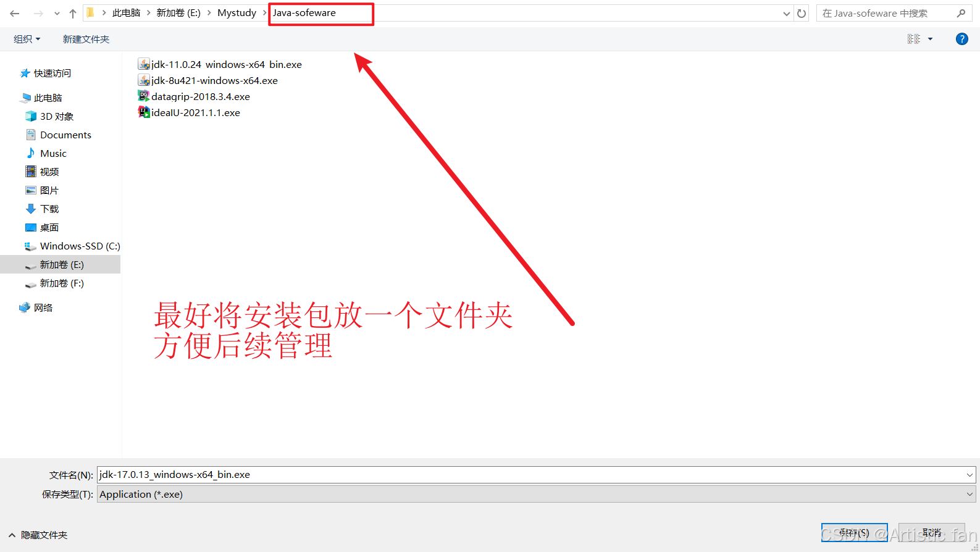Screen dimensions: 980x552
Task: Open 视频 folder in sidebar
Action: coord(49,172)
